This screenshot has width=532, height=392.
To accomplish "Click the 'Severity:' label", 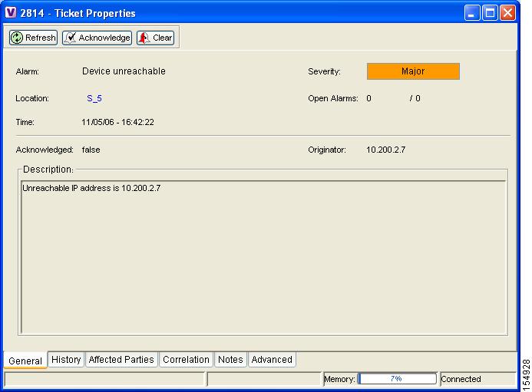I will [324, 71].
